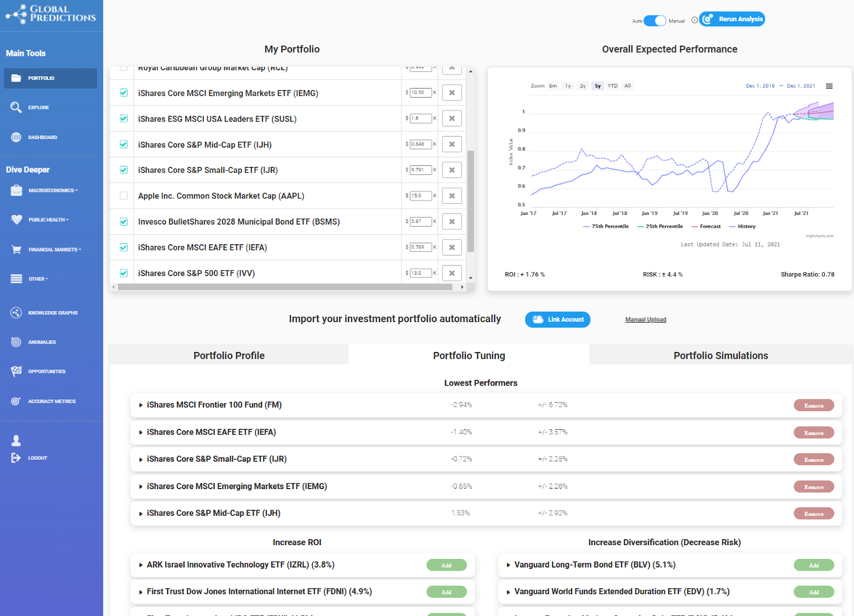Image resolution: width=854 pixels, height=616 pixels.
Task: Expand Vanguard Long-Term Bond ETF row
Action: point(508,565)
